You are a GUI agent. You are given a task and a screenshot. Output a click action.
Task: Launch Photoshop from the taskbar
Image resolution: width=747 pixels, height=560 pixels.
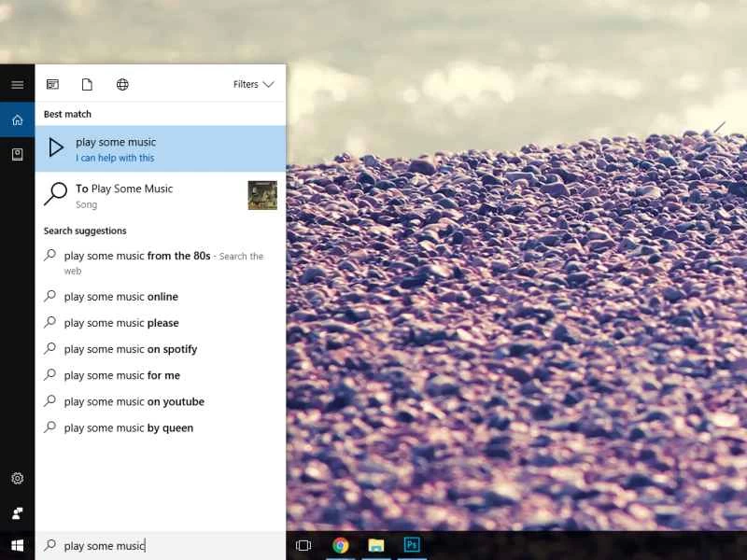click(x=411, y=546)
